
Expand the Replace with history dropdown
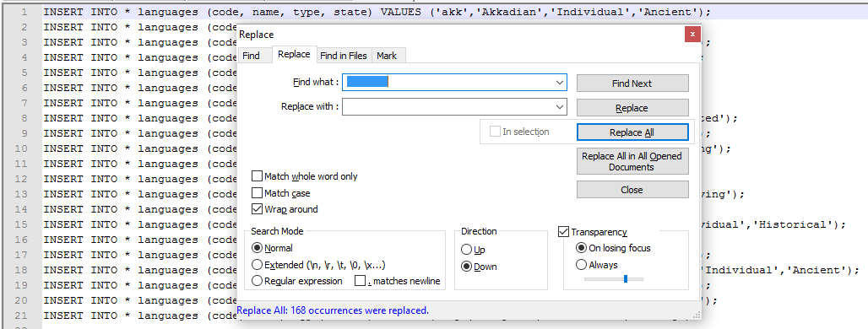click(x=560, y=107)
